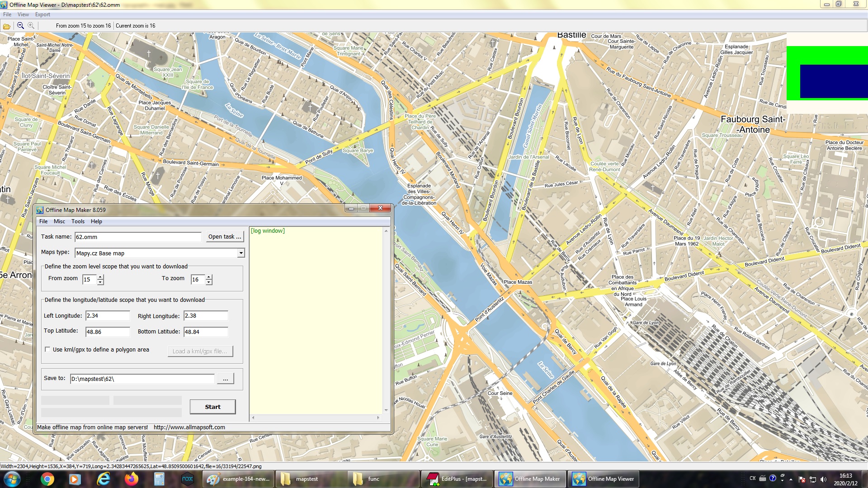Click the From zoom number field
Image resolution: width=868 pixels, height=488 pixels.
click(x=90, y=280)
